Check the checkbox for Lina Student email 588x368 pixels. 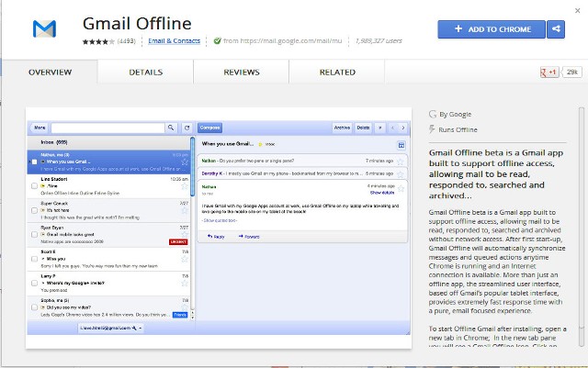[x=35, y=186]
